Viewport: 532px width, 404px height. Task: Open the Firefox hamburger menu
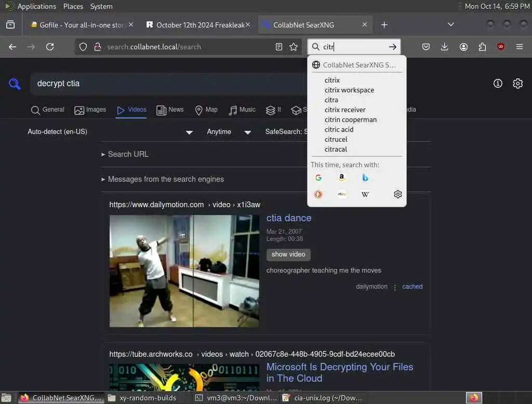[x=520, y=46]
